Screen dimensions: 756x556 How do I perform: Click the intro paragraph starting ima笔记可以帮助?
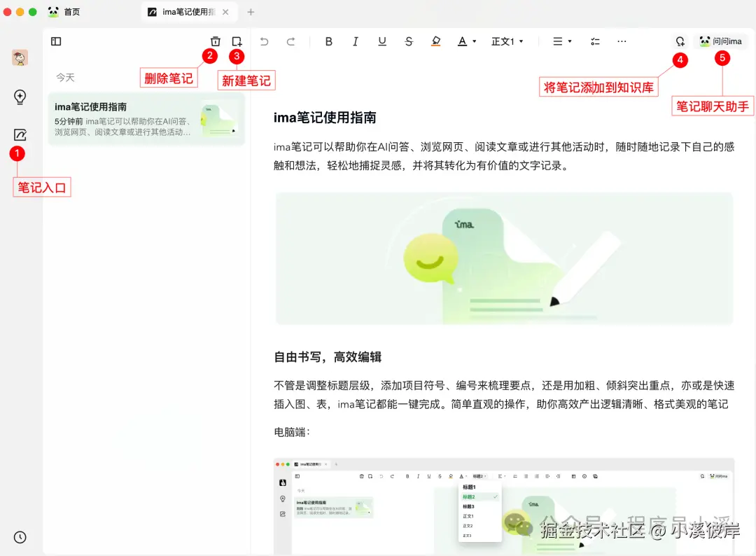504,156
